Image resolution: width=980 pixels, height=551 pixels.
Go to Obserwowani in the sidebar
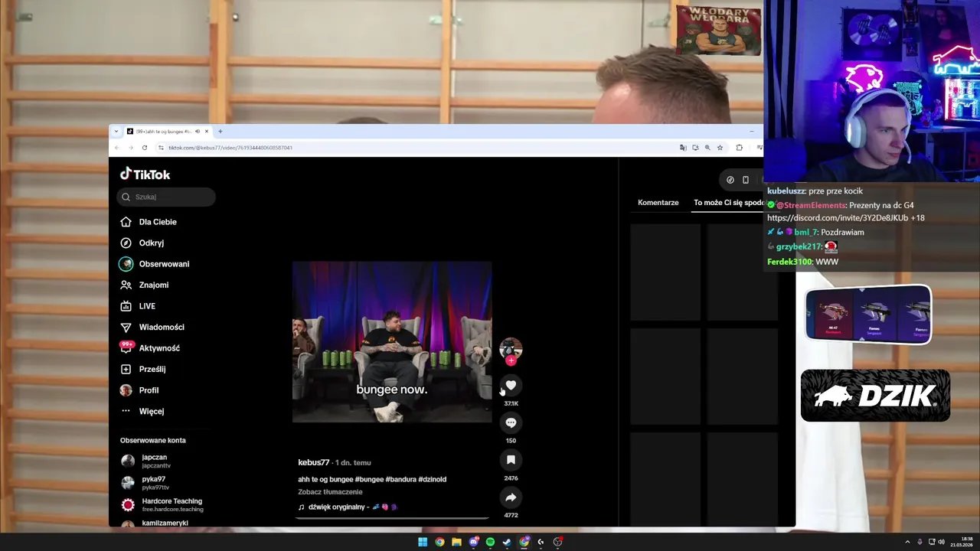point(155,264)
